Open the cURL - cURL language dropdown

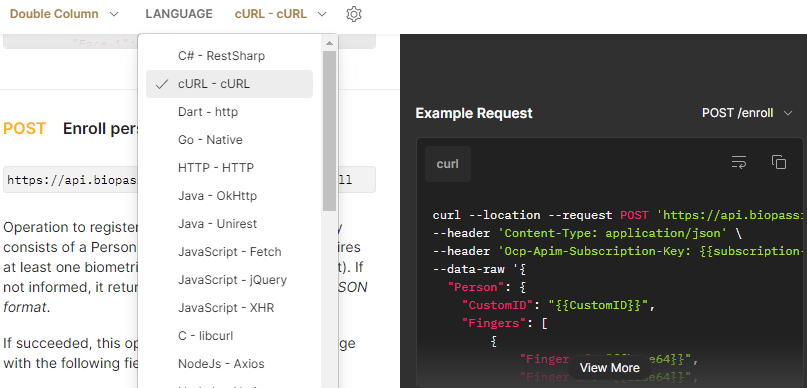click(280, 14)
